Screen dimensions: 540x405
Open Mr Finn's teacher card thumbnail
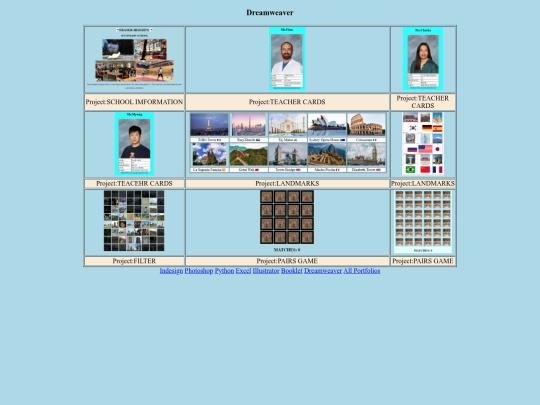[x=287, y=59]
